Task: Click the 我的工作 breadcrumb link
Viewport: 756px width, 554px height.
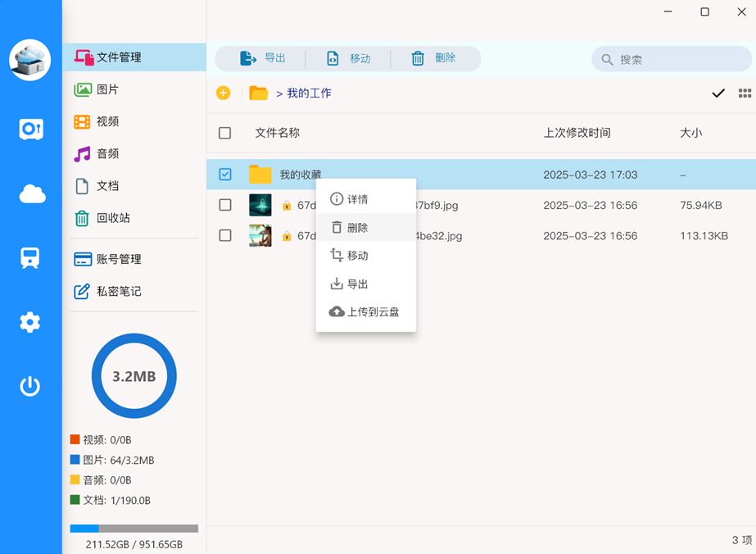Action: [309, 93]
